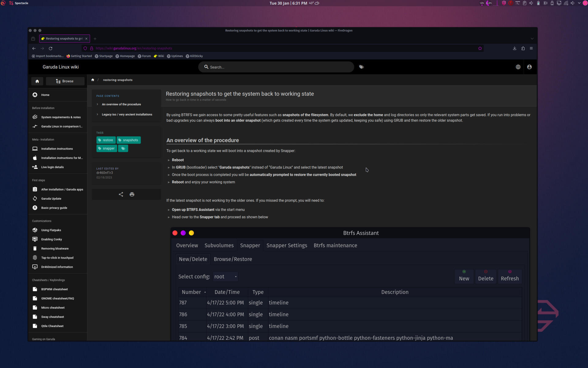Click the battery tray icon
588x368 pixels.
[538, 3]
